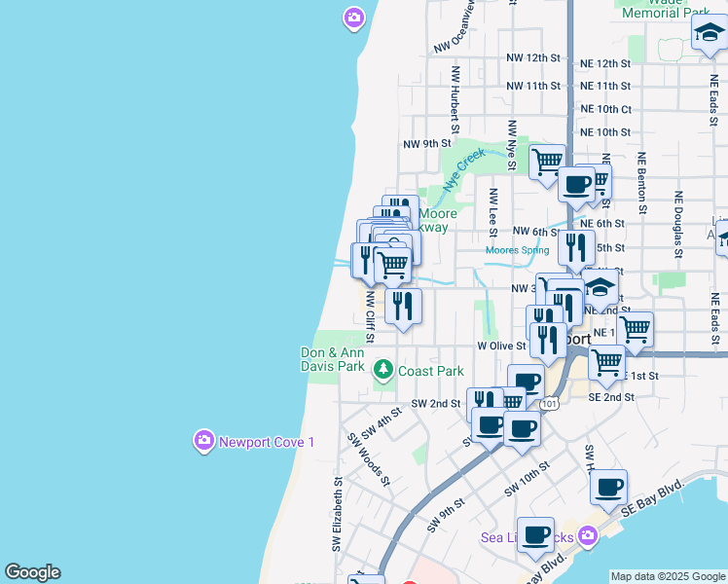Screen dimensions: 728x584
Task: Select the restaurant marker near NW 6th St
Action: 576,248
